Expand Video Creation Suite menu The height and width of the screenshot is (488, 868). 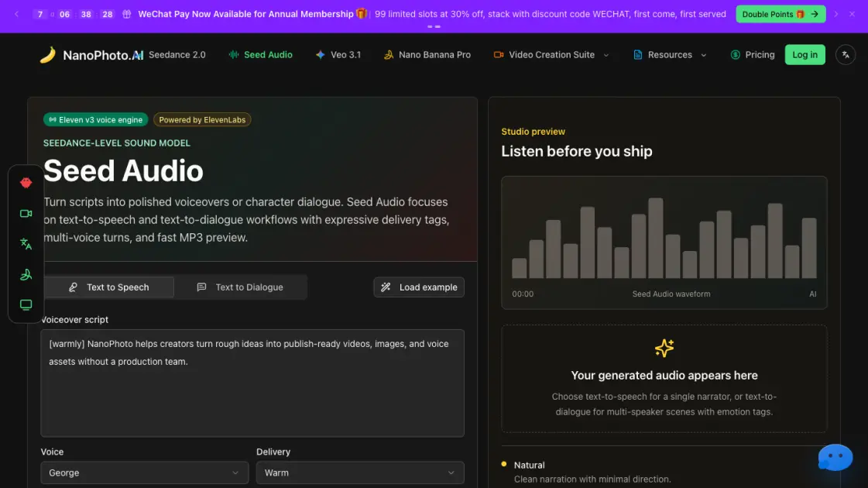551,55
